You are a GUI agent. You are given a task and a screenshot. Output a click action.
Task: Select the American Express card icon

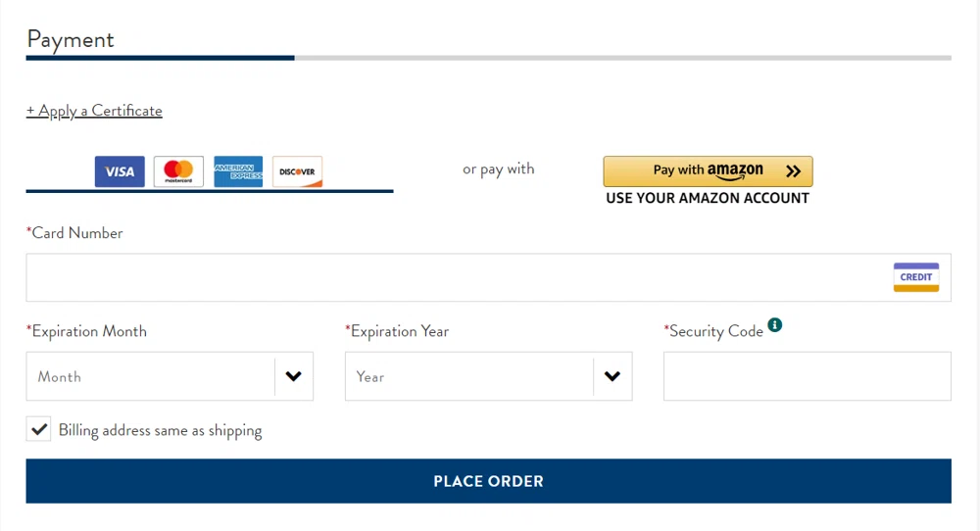coord(238,171)
